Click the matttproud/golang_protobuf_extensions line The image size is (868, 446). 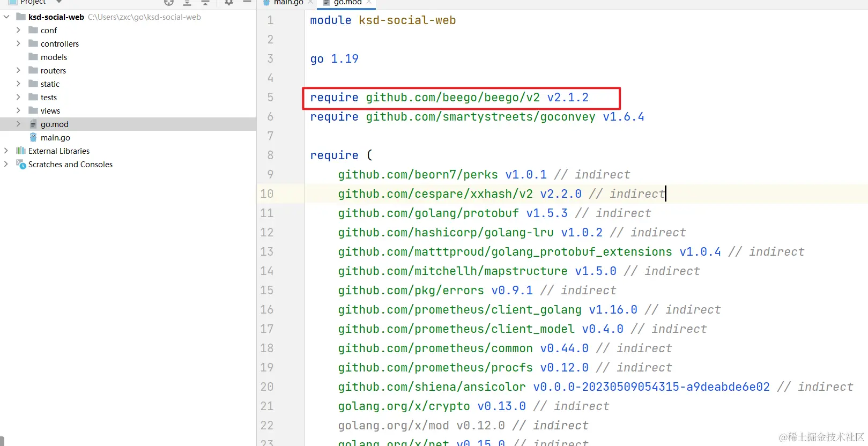[x=571, y=252]
